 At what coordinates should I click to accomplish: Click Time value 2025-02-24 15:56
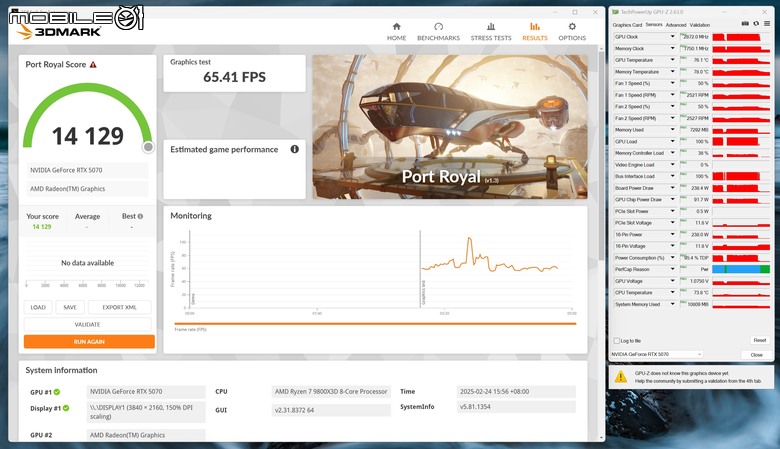[x=516, y=391]
